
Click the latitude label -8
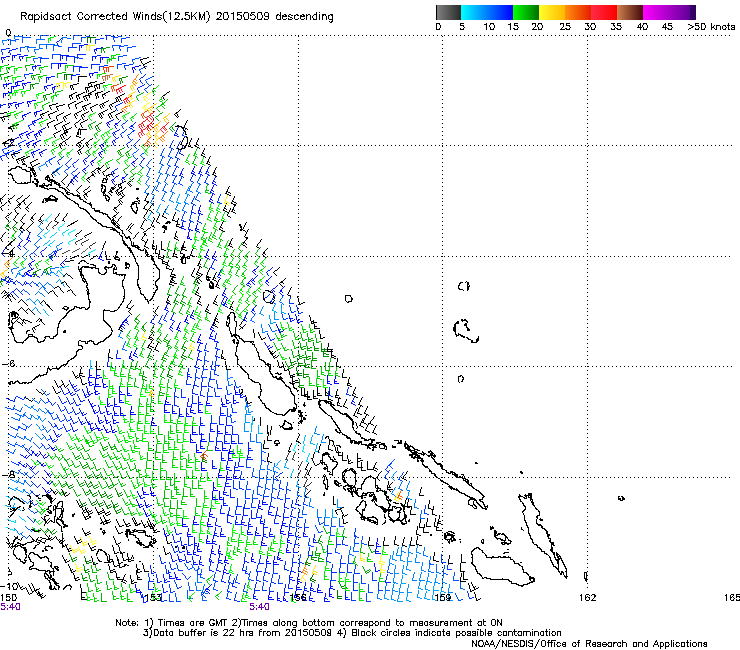[x=8, y=474]
